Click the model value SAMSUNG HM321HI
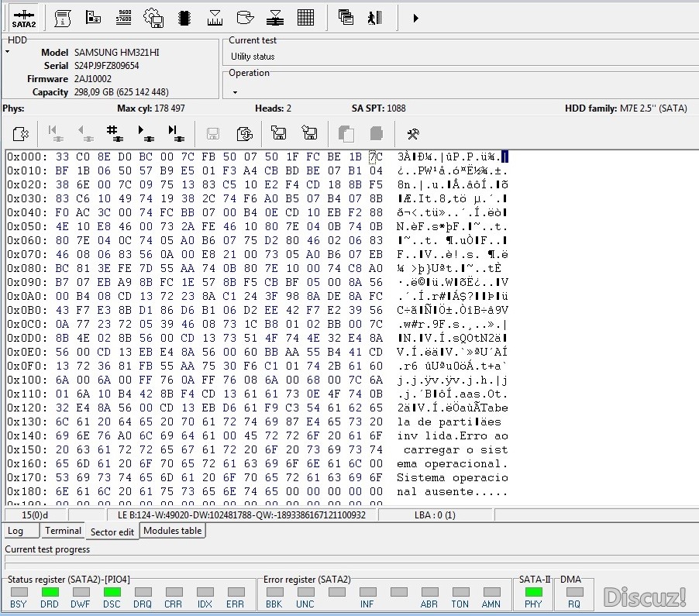 (117, 53)
